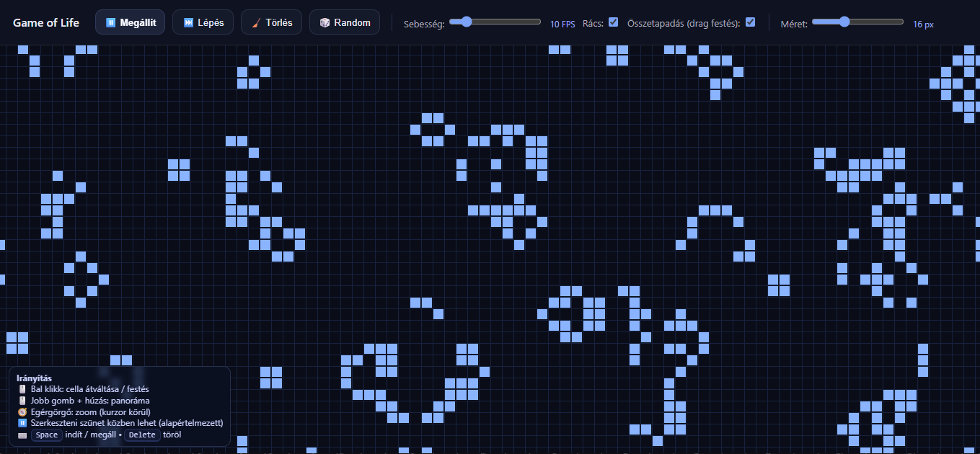Image resolution: width=980 pixels, height=454 pixels.
Task: Click the Méret cell size slider handle
Action: click(x=844, y=22)
